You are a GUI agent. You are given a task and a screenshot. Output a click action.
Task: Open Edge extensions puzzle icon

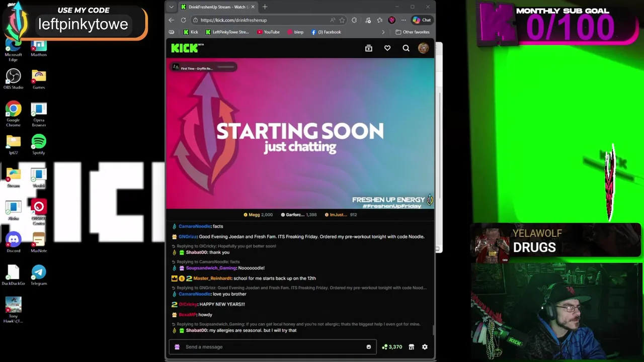[x=354, y=20]
